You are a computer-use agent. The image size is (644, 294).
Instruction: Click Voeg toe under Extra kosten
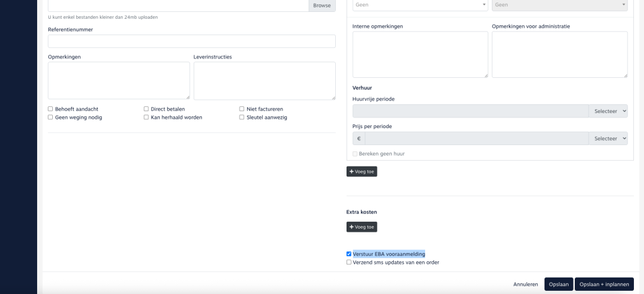click(x=362, y=227)
